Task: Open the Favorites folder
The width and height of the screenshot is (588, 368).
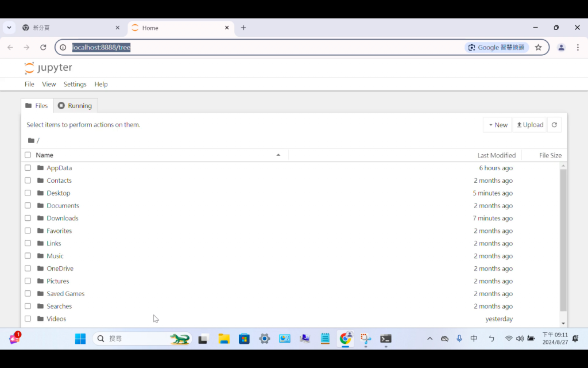Action: pyautogui.click(x=59, y=231)
